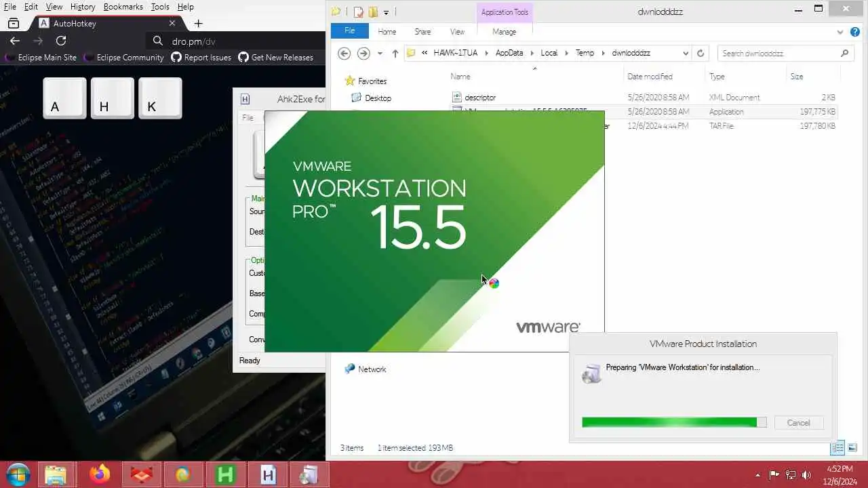The image size is (868, 488).
Task: Expand the hidden breadcrumb chevron in address bar
Action: [425, 53]
